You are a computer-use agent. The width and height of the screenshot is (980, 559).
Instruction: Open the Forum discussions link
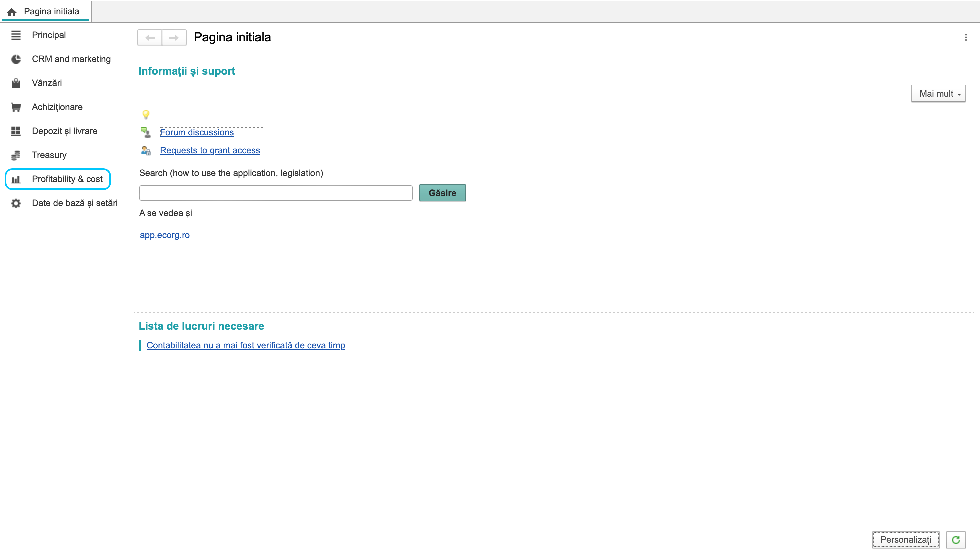coord(197,132)
